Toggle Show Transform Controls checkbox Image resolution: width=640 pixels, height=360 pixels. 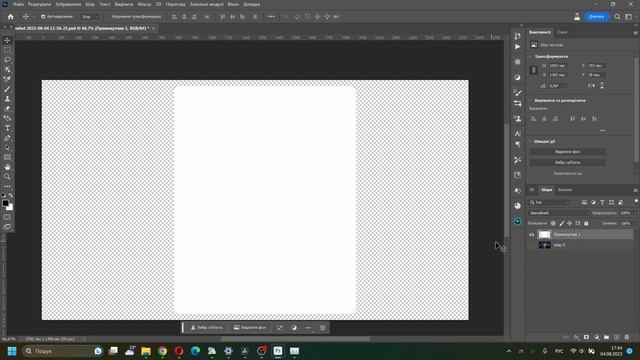coord(107,17)
